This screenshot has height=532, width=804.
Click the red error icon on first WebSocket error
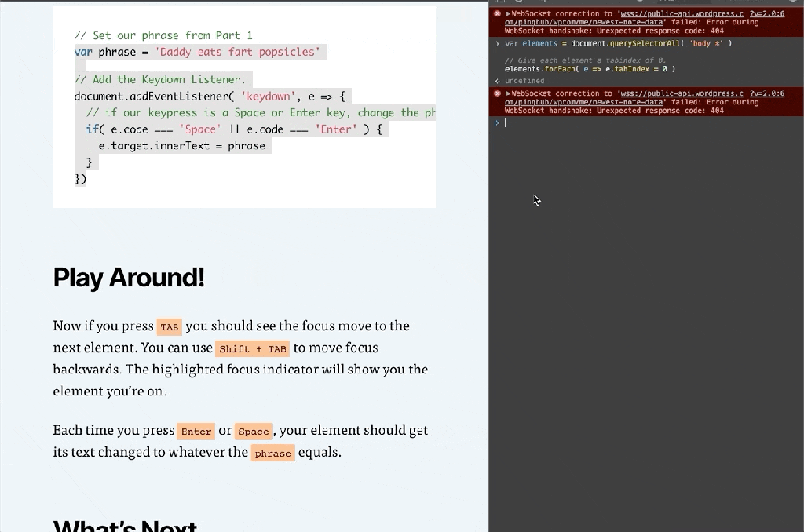(x=497, y=14)
